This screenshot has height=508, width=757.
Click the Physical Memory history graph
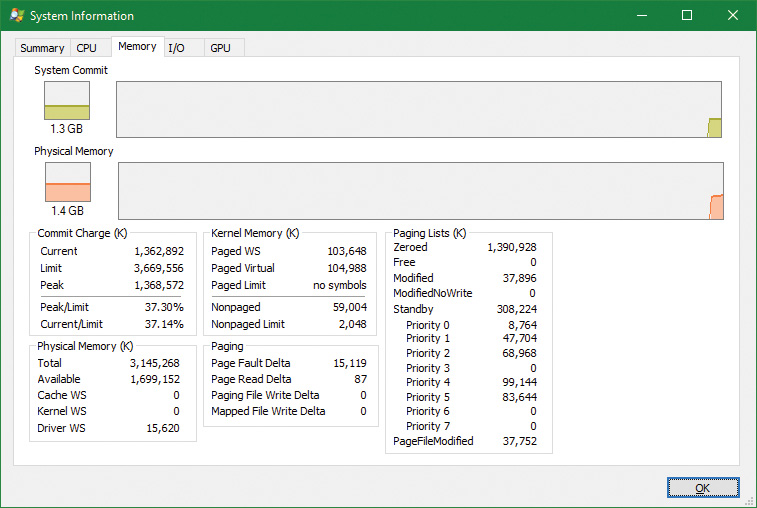tap(420, 191)
